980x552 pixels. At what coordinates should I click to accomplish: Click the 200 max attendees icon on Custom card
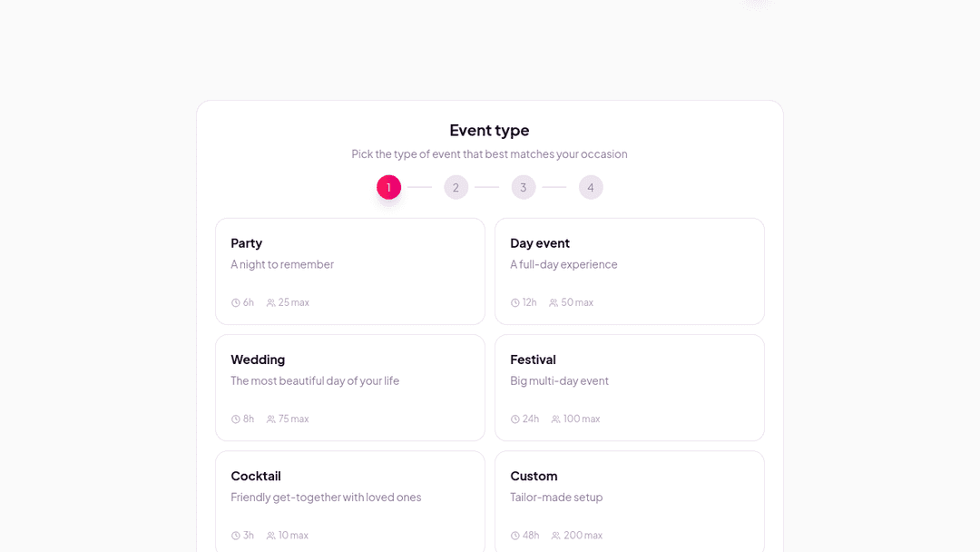556,535
